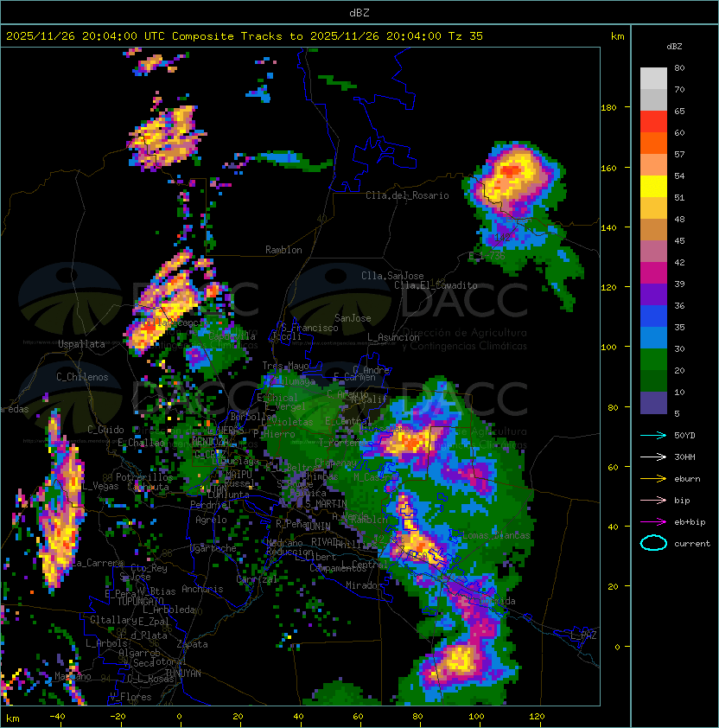Screen dimensions: 719x728
Task: Click the cyan 50YD arrow in legend
Action: pos(653,435)
